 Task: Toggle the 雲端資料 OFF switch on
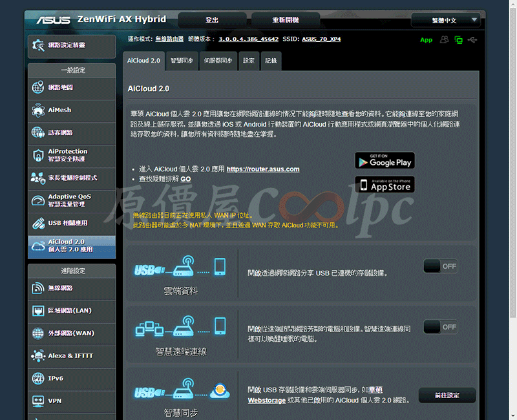tap(441, 266)
